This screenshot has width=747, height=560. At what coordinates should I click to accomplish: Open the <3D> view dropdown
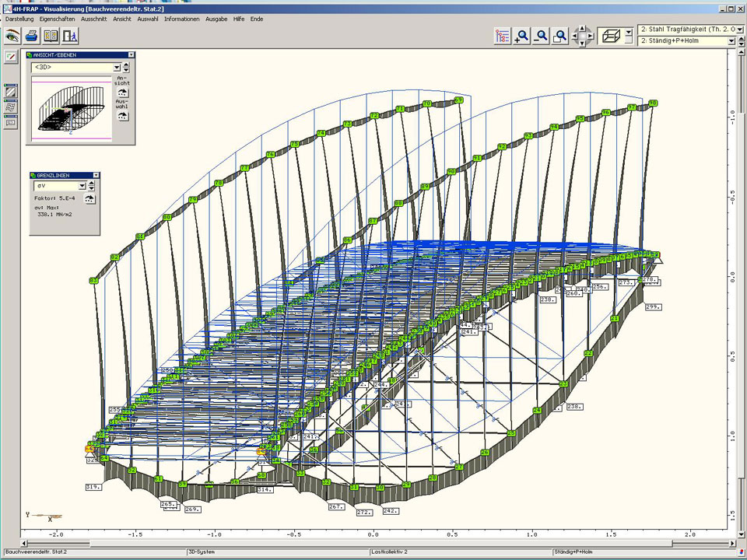click(117, 68)
